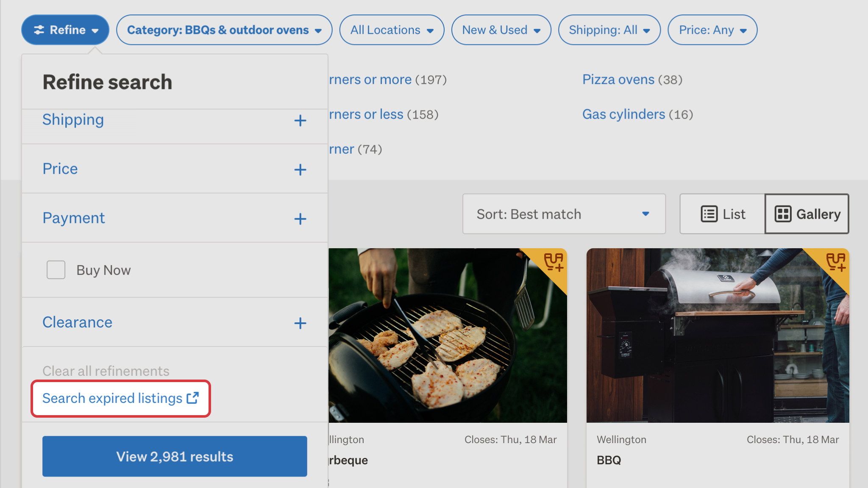Screen dimensions: 868x488
Task: Open the Sort: Best match dropdown
Action: point(564,214)
